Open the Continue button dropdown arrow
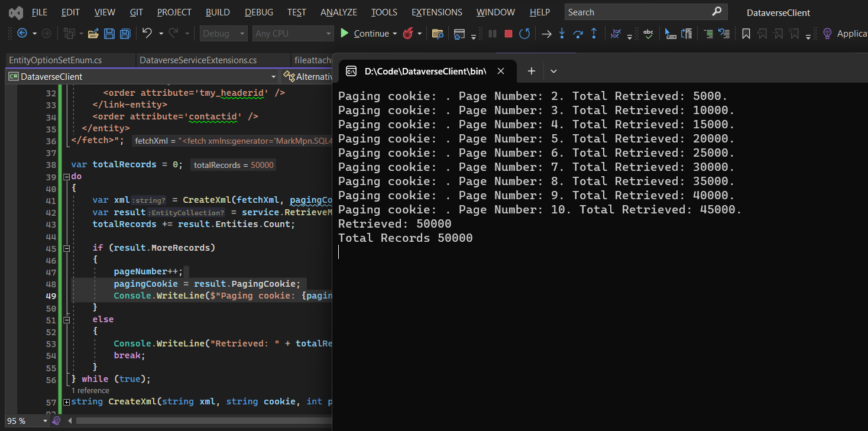This screenshot has height=431, width=868. (x=394, y=34)
